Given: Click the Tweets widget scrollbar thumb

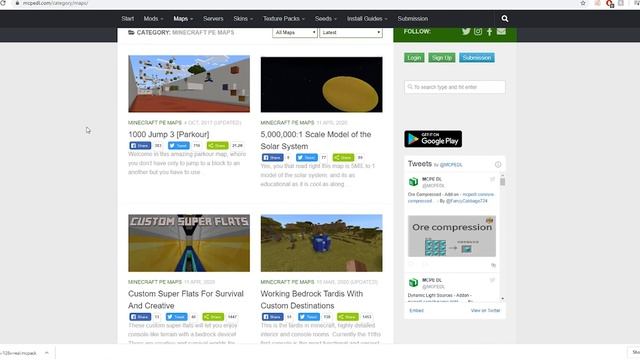Looking at the screenshot, I should click(x=502, y=182).
